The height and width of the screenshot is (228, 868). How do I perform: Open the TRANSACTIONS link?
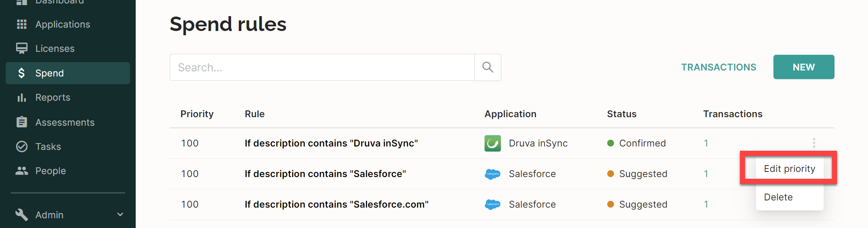coord(718,67)
